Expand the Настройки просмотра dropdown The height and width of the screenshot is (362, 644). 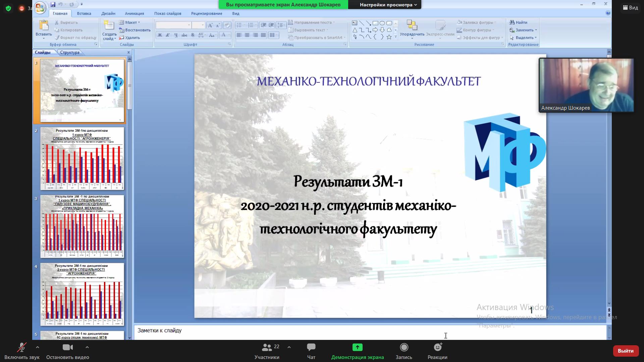[x=388, y=5]
